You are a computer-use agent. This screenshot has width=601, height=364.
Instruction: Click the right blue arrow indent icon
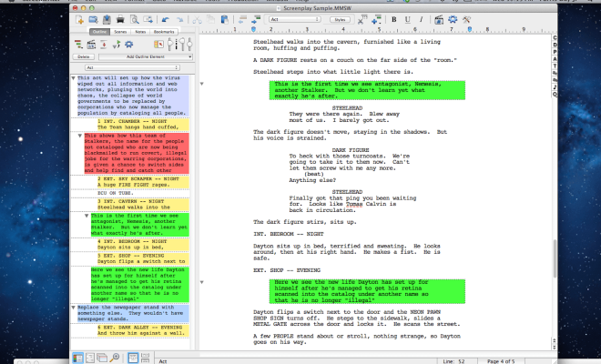click(x=256, y=19)
